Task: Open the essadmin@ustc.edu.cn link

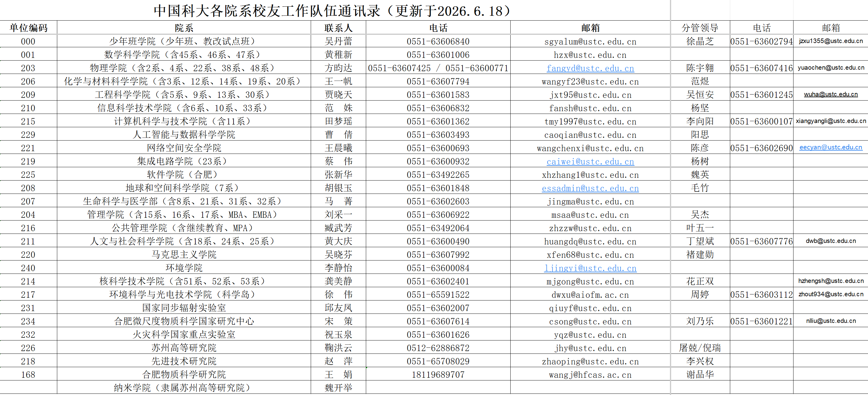Action: [590, 188]
